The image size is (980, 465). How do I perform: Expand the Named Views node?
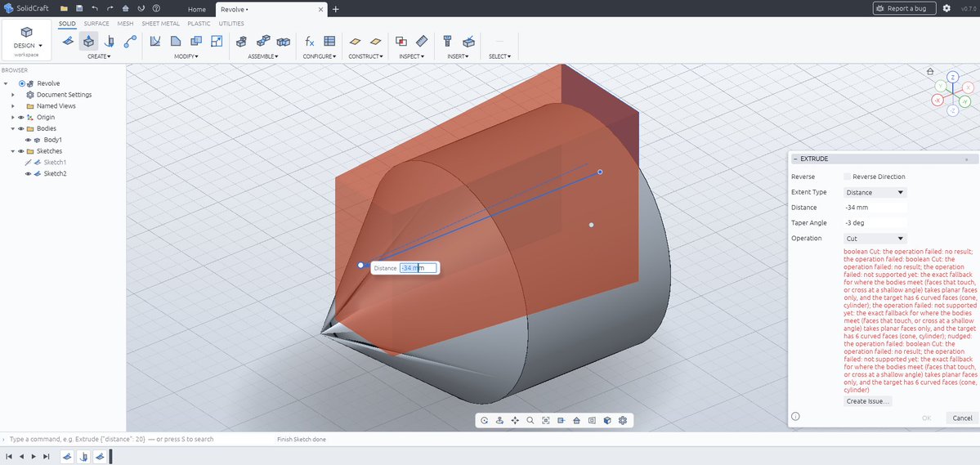(x=13, y=106)
